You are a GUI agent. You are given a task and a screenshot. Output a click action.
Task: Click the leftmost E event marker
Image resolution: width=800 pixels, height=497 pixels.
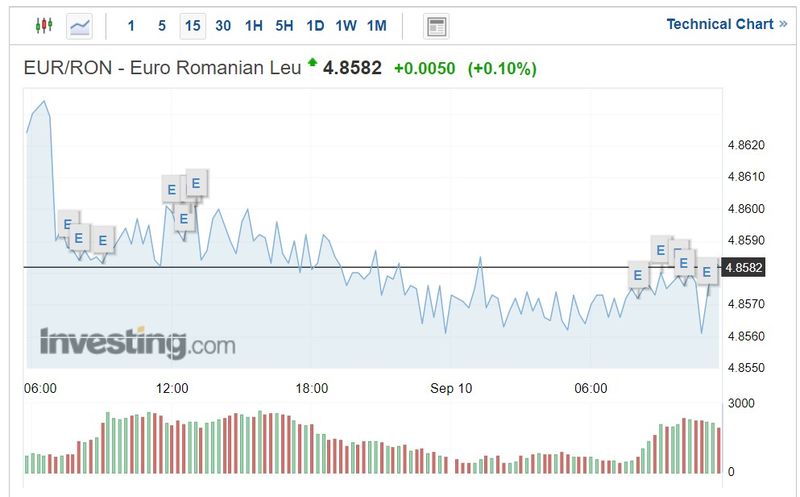point(67,224)
